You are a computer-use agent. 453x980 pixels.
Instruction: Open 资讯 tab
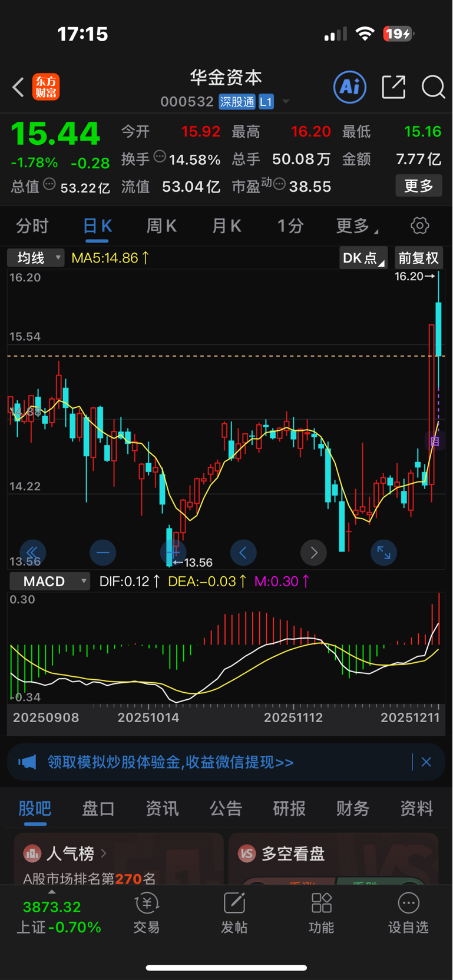(162, 809)
